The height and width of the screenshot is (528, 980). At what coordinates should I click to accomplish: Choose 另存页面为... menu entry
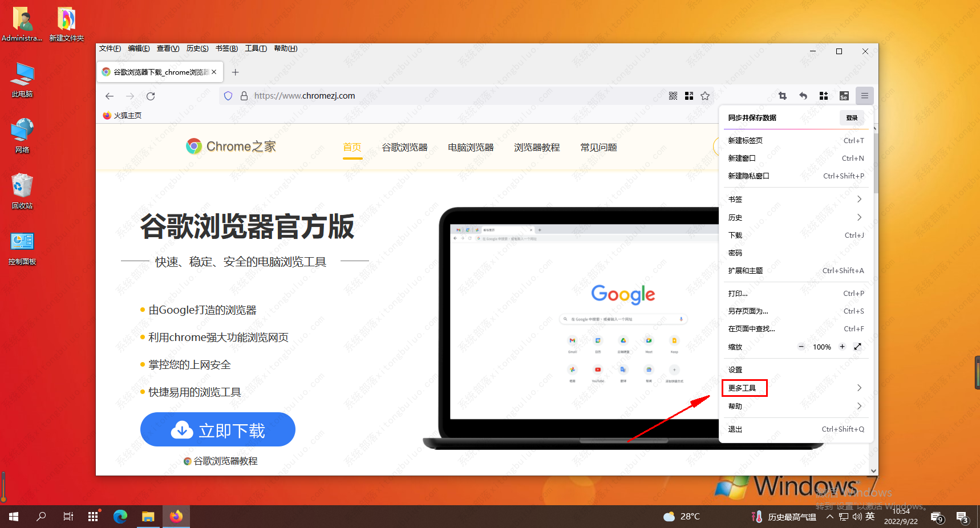click(x=795, y=311)
